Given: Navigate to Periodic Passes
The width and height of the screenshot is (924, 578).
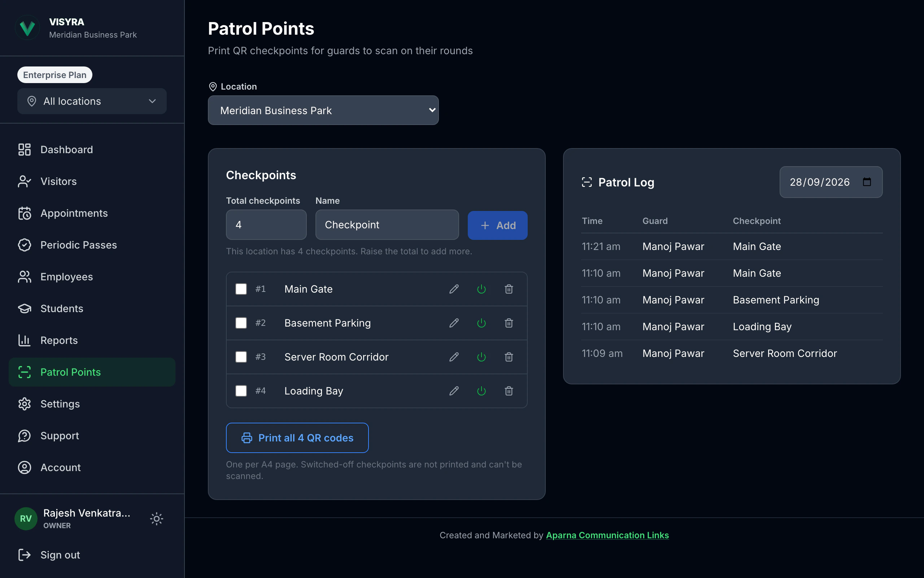Looking at the screenshot, I should [92, 245].
